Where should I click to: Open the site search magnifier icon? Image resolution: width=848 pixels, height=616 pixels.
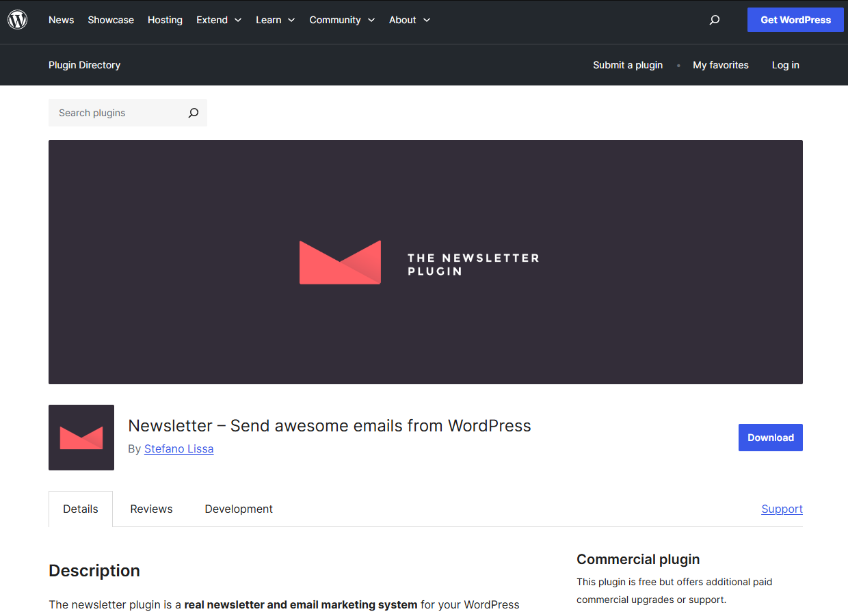pos(715,20)
